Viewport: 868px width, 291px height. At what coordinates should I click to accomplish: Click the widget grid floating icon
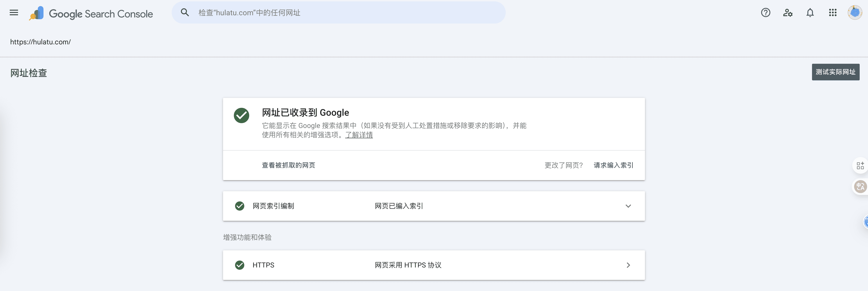(860, 165)
